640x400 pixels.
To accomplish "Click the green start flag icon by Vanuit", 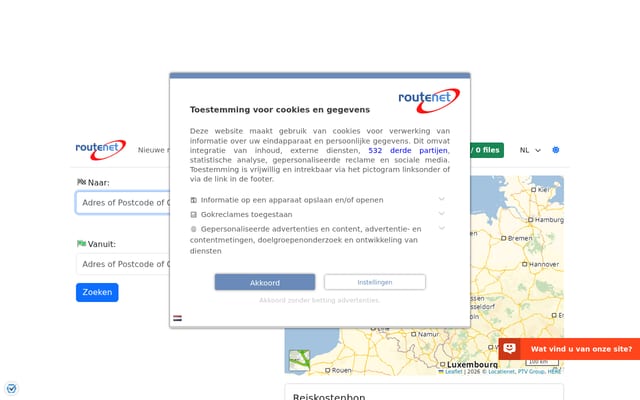I will click(82, 244).
